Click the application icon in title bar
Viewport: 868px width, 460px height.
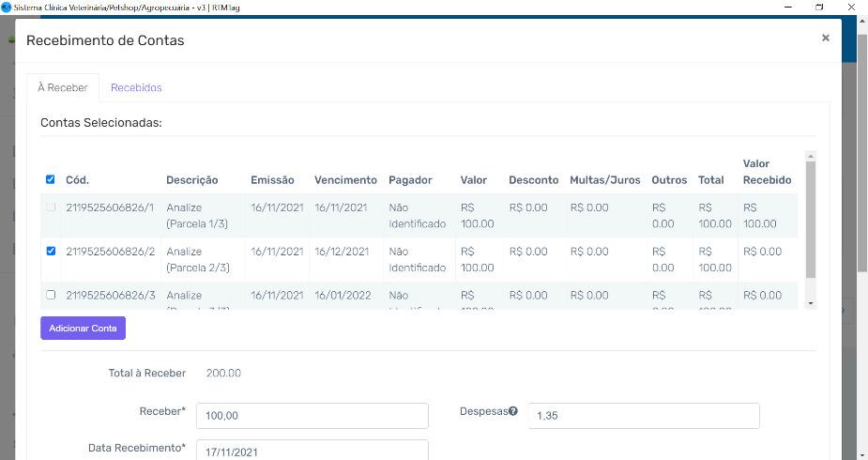tap(7, 7)
